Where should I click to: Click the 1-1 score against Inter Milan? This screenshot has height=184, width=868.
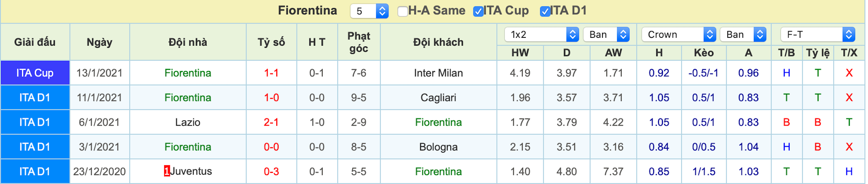click(271, 73)
